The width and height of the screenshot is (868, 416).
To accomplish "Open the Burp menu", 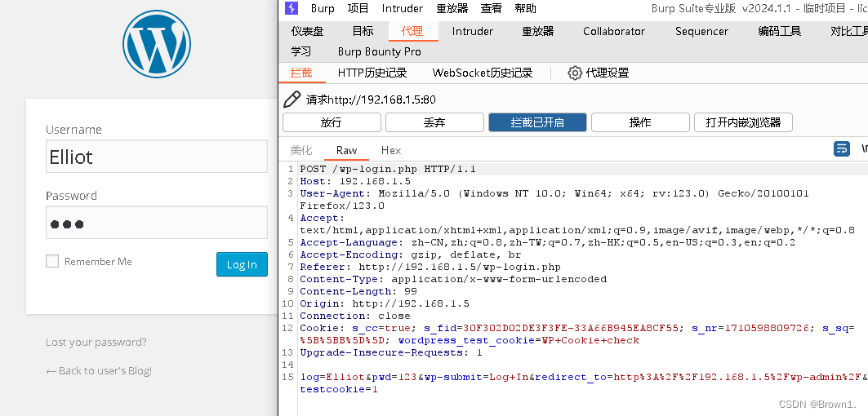I will pyautogui.click(x=323, y=8).
